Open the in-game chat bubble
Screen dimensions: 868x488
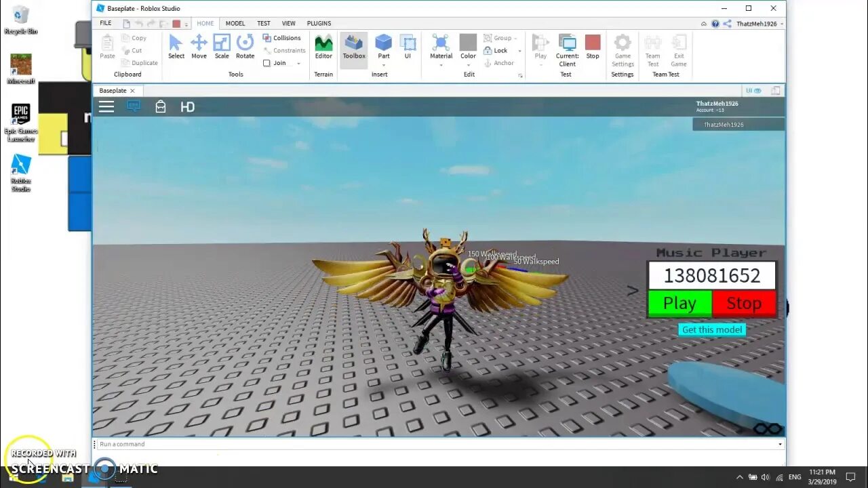click(134, 106)
